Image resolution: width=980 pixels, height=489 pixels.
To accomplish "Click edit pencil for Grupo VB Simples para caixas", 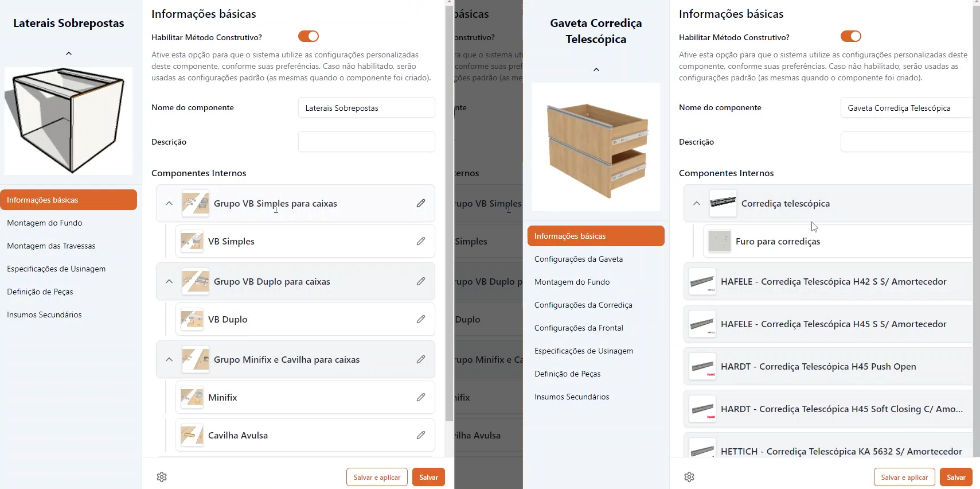I will (420, 203).
